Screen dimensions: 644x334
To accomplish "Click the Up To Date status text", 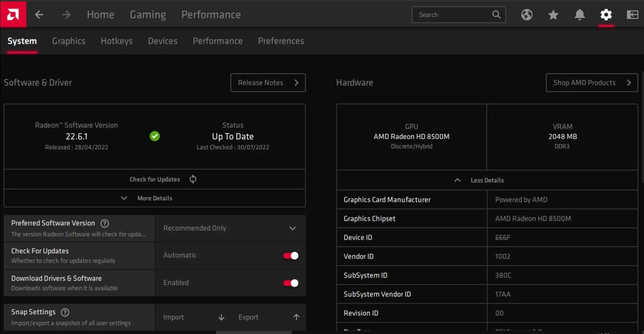I will 233,137.
